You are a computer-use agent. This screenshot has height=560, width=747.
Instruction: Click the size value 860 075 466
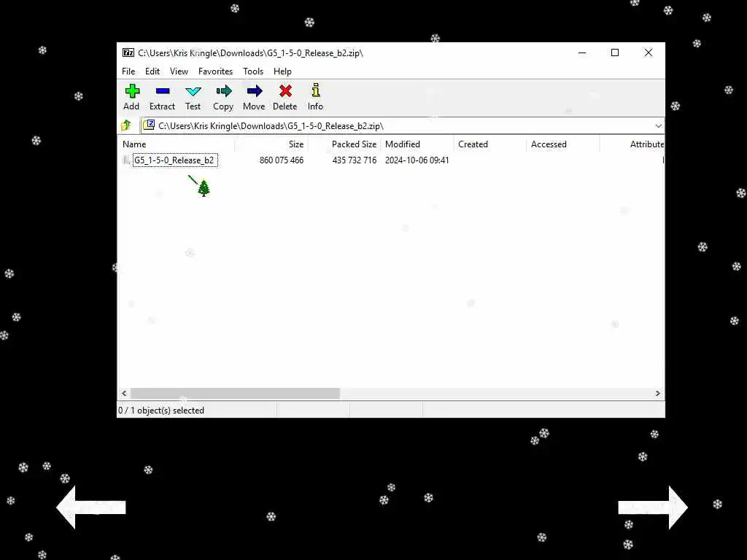(x=282, y=160)
